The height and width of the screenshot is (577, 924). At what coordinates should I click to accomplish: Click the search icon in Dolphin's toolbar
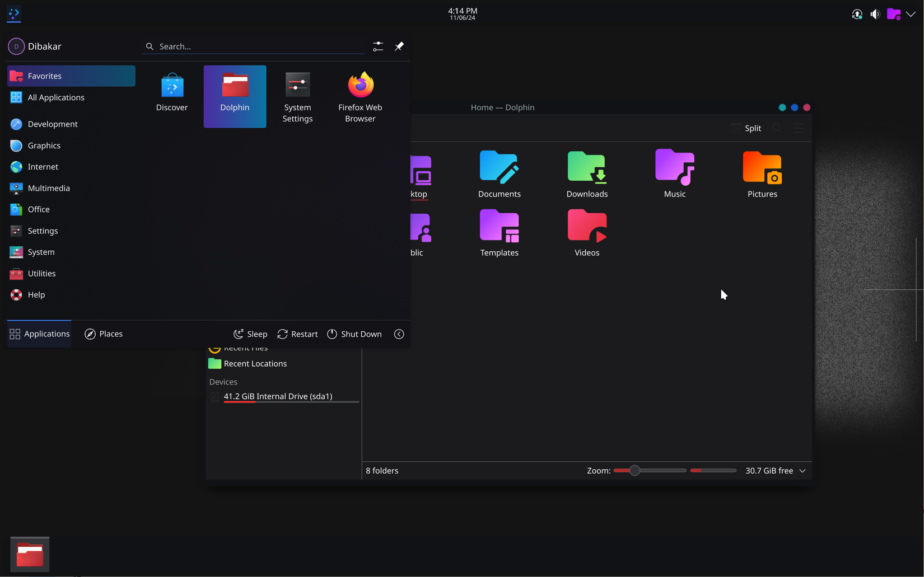coord(777,128)
